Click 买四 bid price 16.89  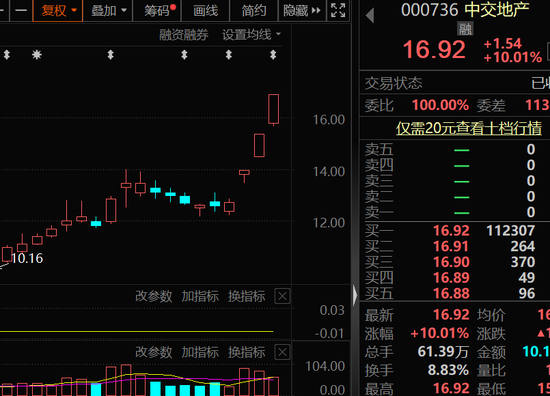click(451, 278)
